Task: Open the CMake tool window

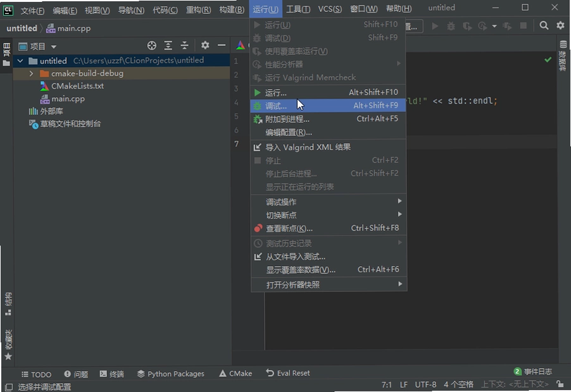Action: point(235,374)
